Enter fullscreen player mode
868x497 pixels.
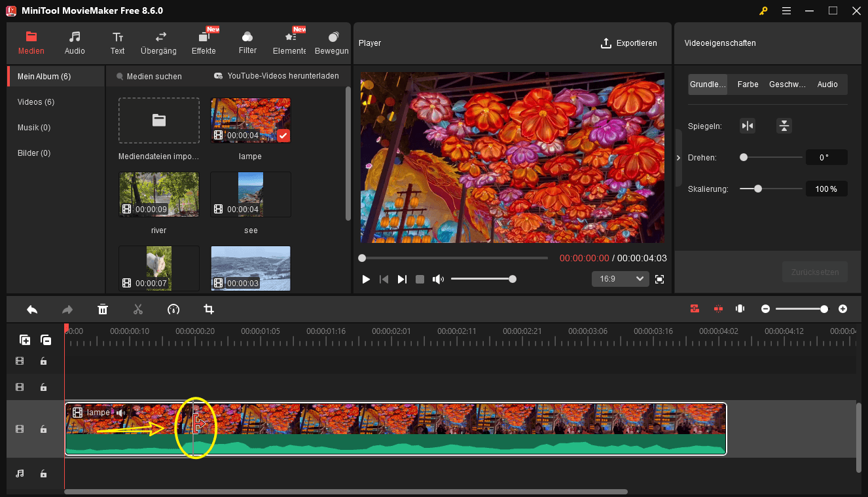(x=659, y=278)
